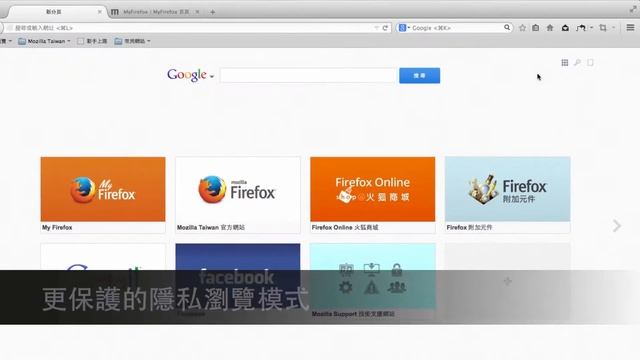640x360 pixels.
Task: Close the MyFirefox tab
Action: (198, 12)
